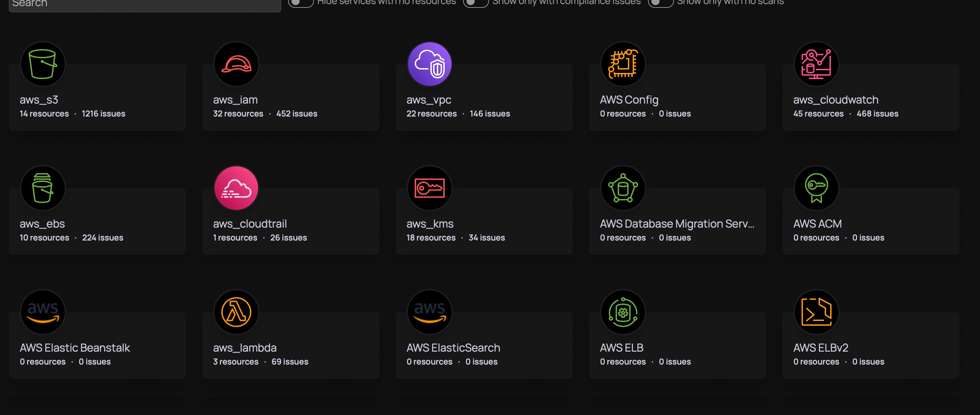The image size is (980, 415).
Task: Open the AWS Database Migration Serv... title
Action: tap(677, 224)
